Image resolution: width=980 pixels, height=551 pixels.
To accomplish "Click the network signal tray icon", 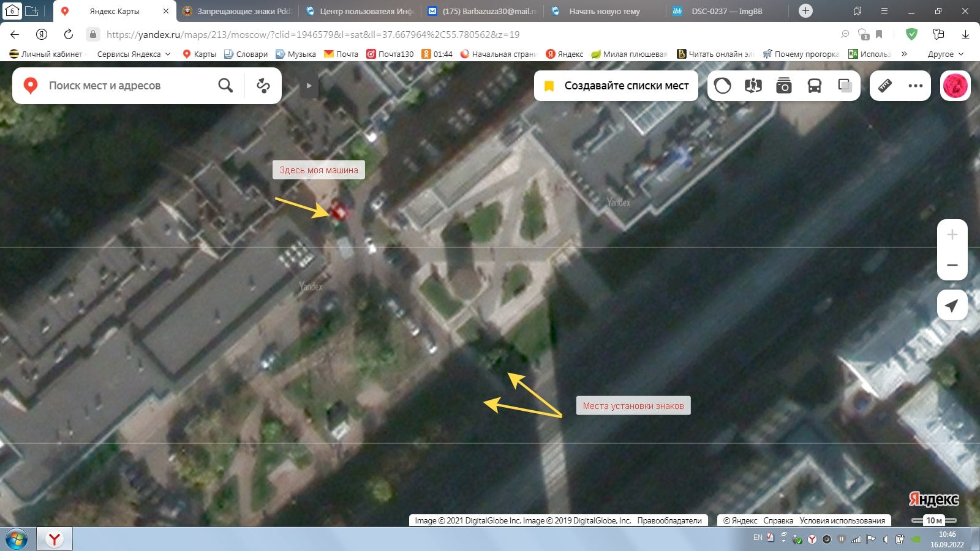I will click(x=856, y=539).
